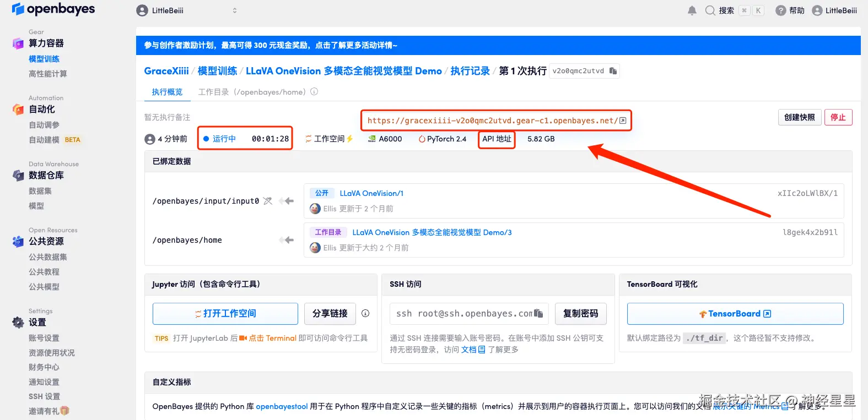Click the 公共资源 sidebar icon

pos(18,241)
